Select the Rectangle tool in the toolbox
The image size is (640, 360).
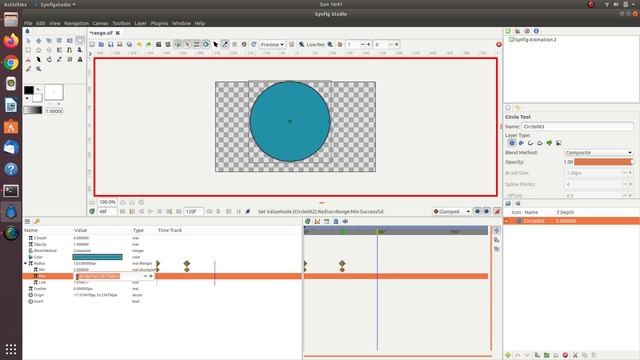(28, 50)
